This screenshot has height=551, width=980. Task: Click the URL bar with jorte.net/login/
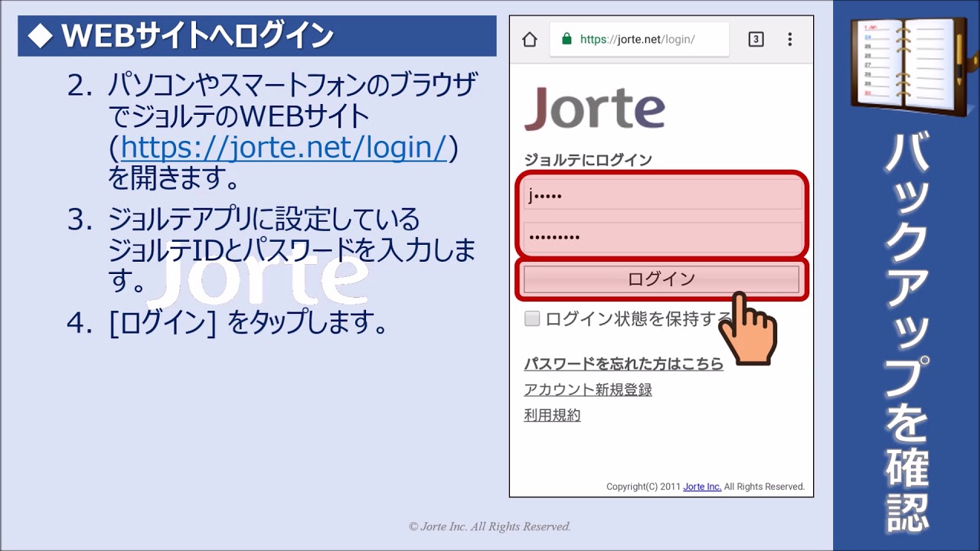pos(639,39)
